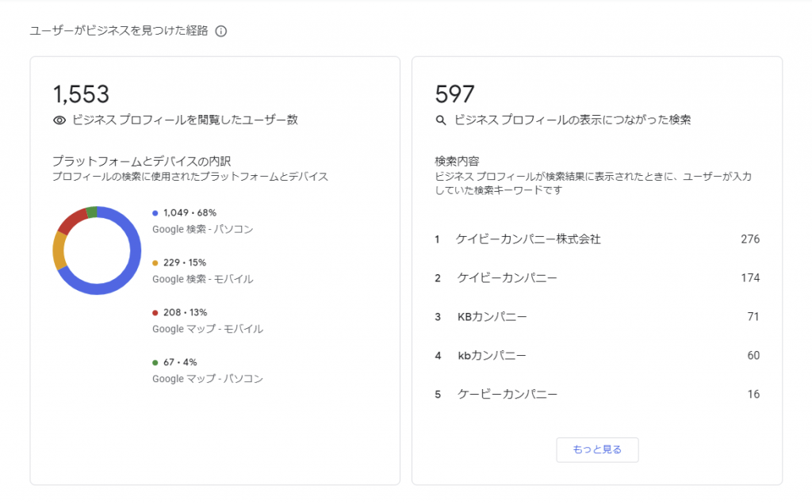
Task: Click the red legend dot for 208
Action: tap(155, 312)
